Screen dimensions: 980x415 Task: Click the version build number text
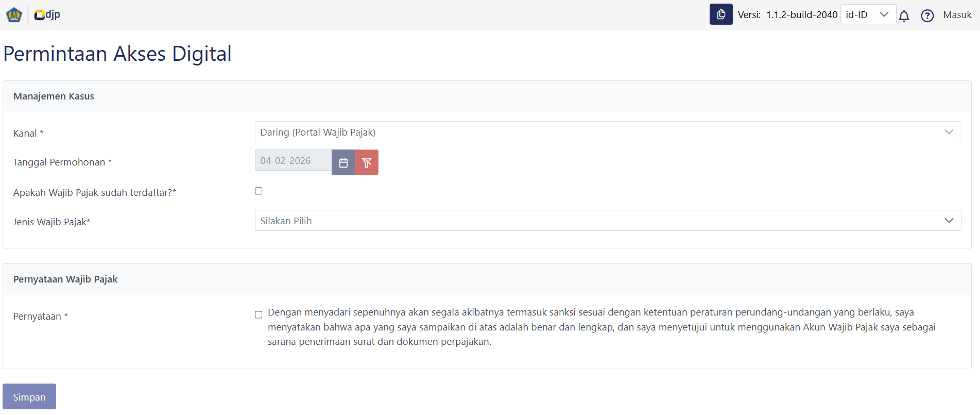pos(801,15)
